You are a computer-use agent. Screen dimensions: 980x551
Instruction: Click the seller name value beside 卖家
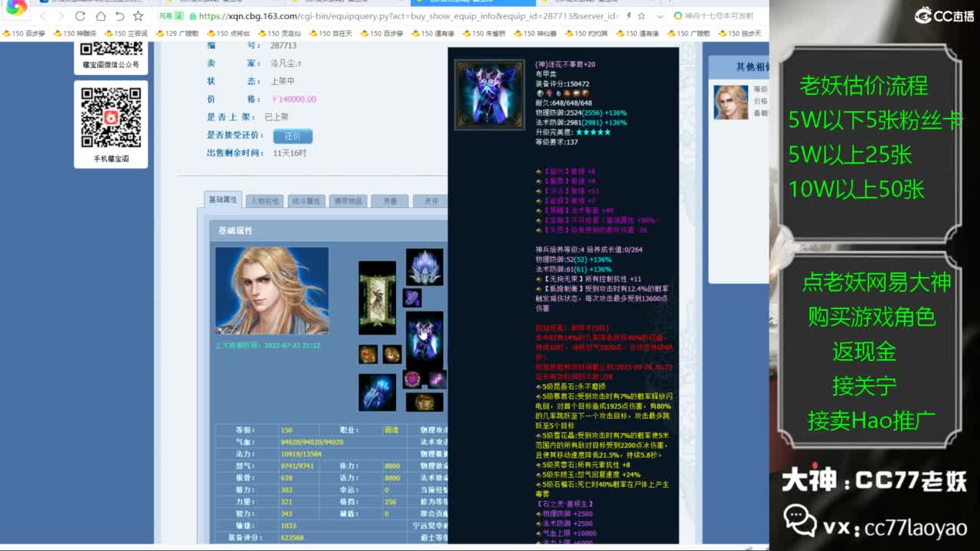[286, 63]
